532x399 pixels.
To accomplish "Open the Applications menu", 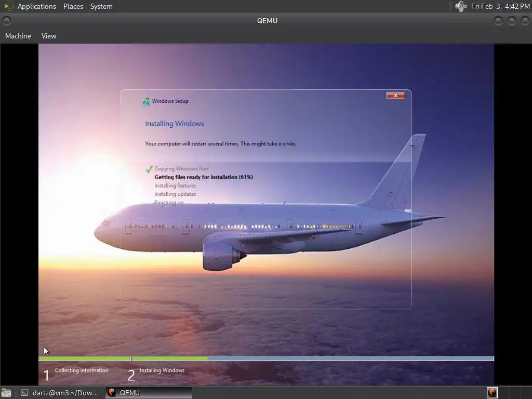I will click(x=37, y=6).
